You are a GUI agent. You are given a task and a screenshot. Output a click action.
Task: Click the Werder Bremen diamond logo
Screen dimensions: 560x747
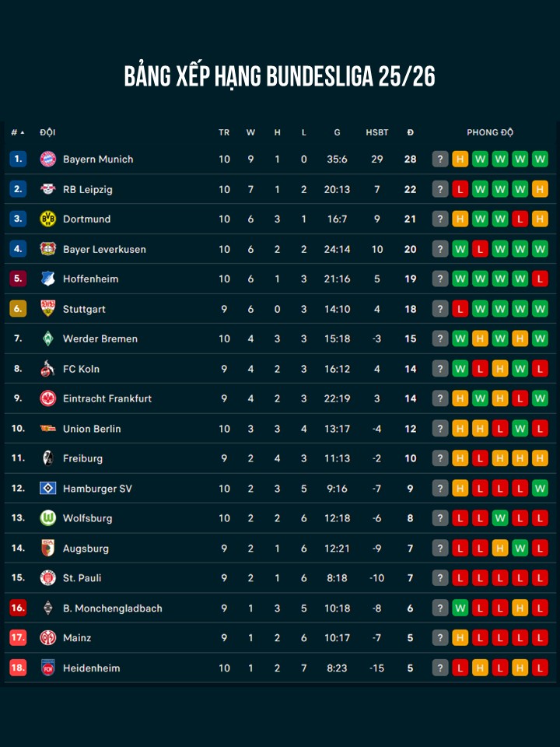[x=48, y=338]
